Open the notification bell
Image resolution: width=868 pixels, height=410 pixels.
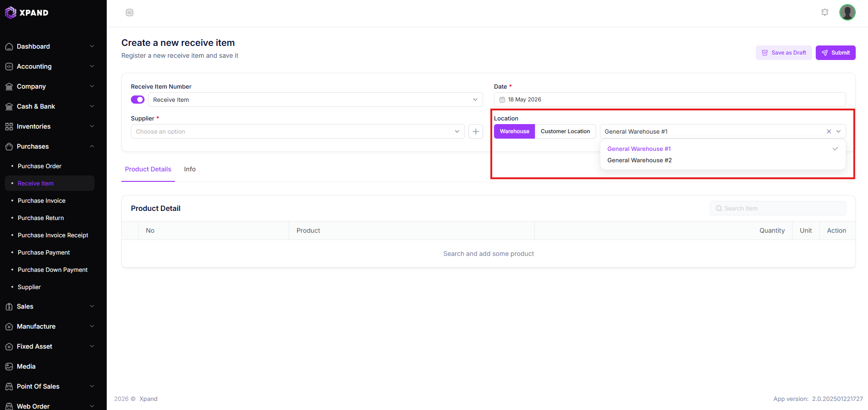[825, 12]
